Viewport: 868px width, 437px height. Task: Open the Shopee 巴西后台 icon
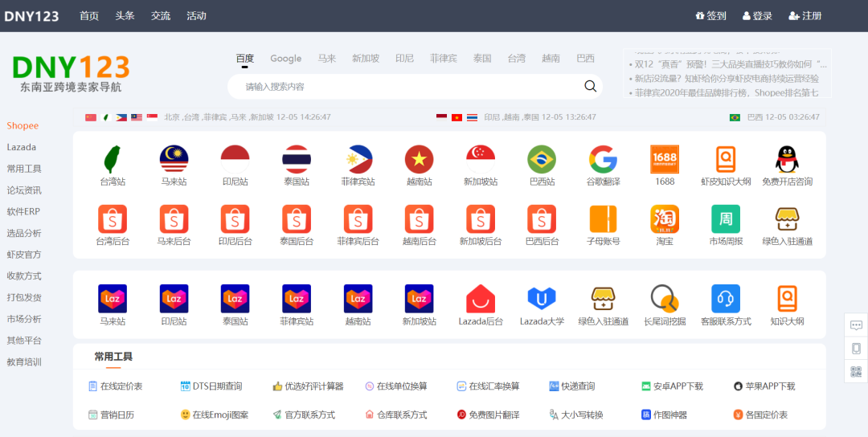542,219
